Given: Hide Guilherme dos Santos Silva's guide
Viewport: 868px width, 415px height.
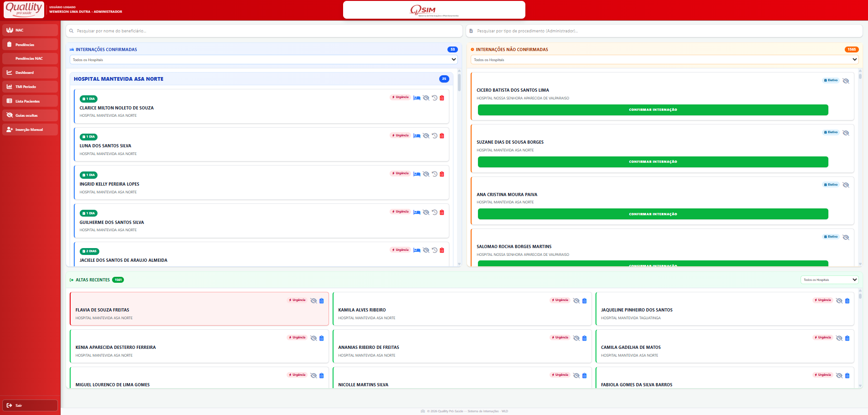Looking at the screenshot, I should 426,212.
